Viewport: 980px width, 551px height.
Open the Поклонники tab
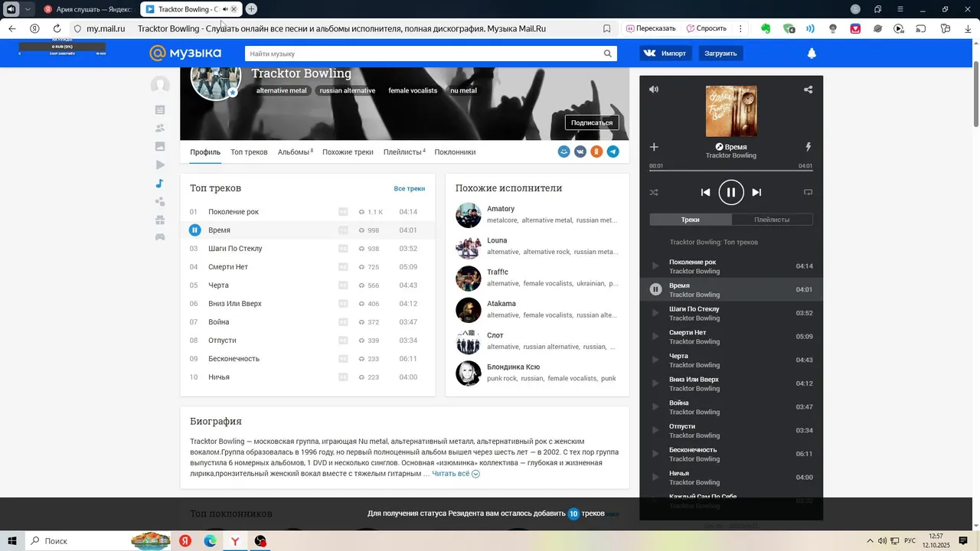pos(455,152)
